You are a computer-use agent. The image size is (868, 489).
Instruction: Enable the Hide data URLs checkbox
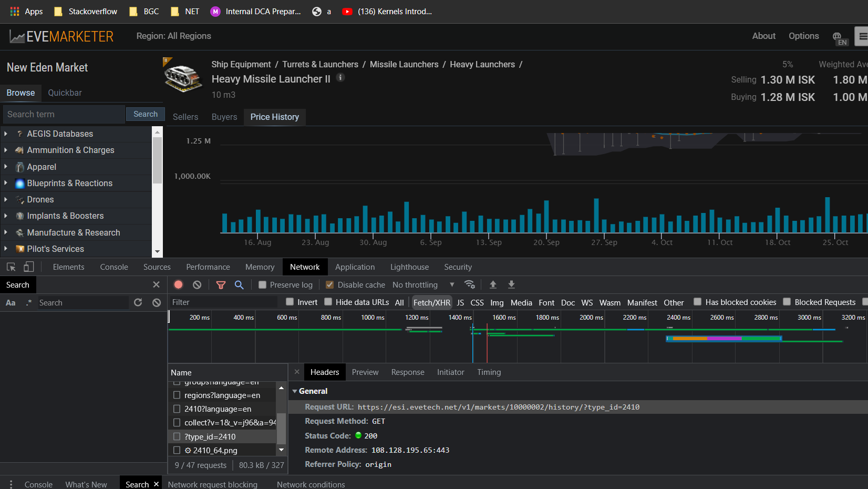(328, 302)
